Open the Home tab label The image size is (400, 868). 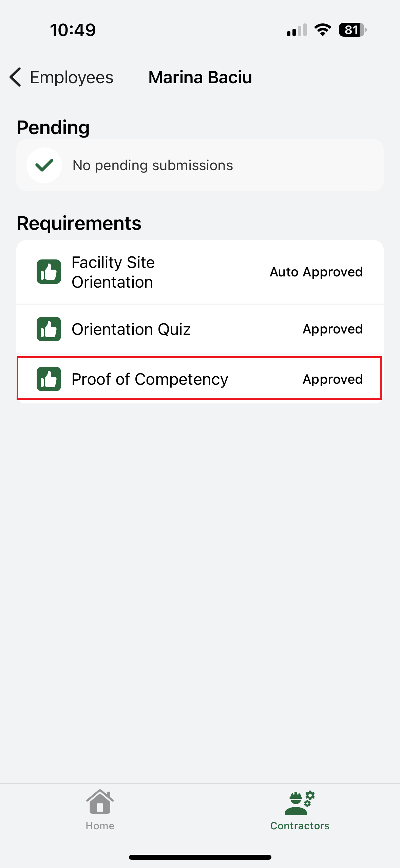100,826
